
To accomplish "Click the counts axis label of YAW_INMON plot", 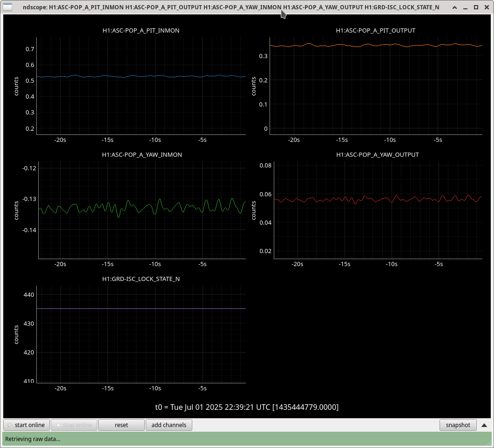I will [x=16, y=210].
